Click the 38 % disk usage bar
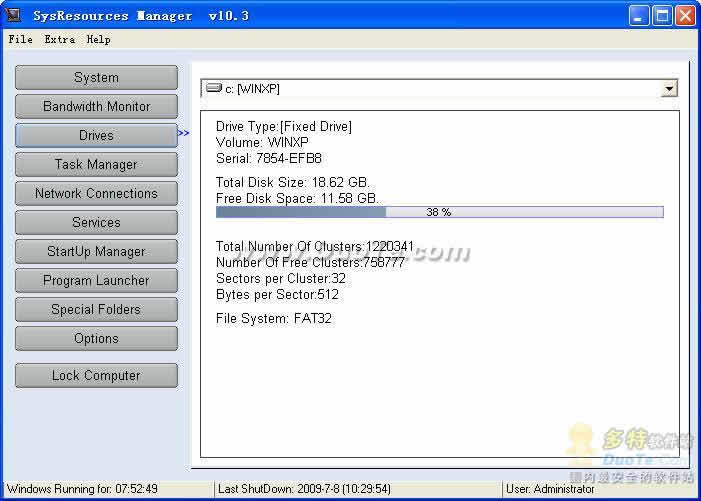 click(x=439, y=212)
